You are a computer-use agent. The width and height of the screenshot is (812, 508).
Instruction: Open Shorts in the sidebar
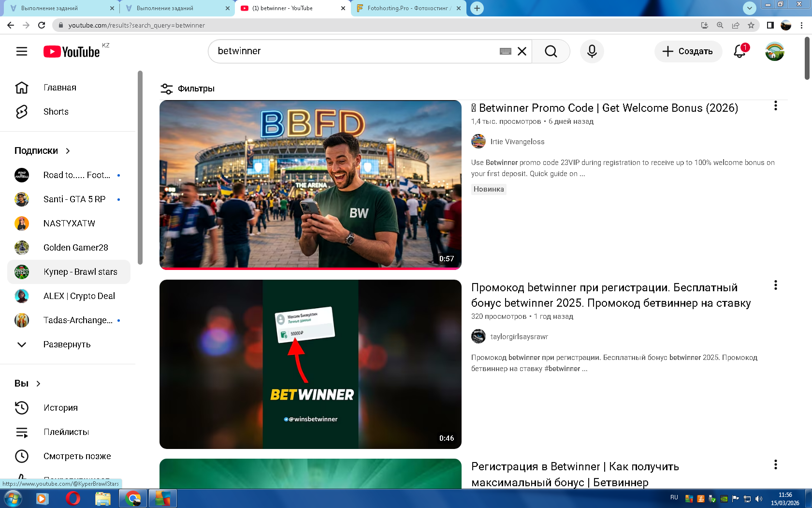tap(56, 112)
